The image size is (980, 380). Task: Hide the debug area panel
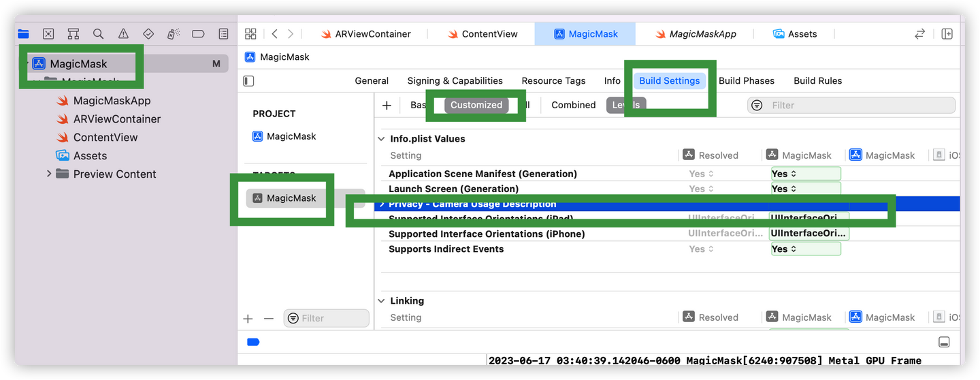[943, 342]
